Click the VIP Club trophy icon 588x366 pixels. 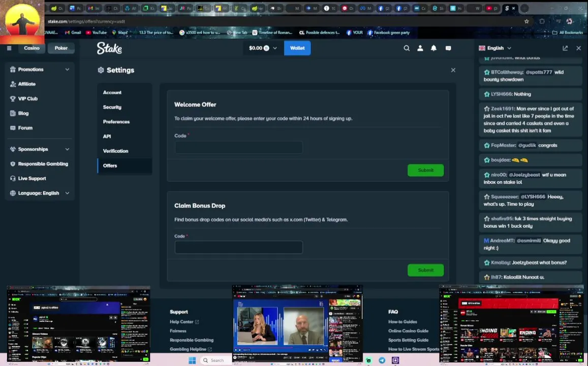tap(13, 99)
